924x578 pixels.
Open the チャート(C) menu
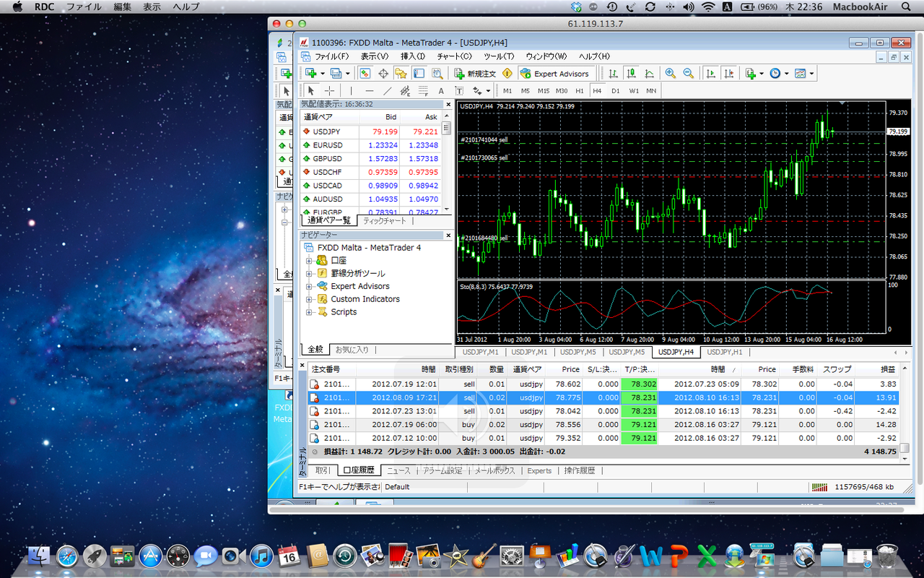pos(454,56)
